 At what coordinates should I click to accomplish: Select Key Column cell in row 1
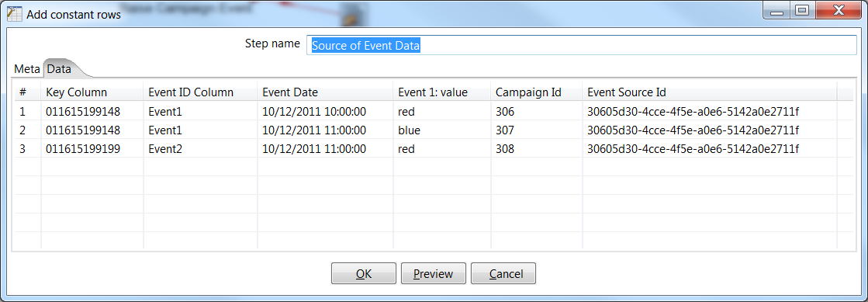(x=92, y=112)
